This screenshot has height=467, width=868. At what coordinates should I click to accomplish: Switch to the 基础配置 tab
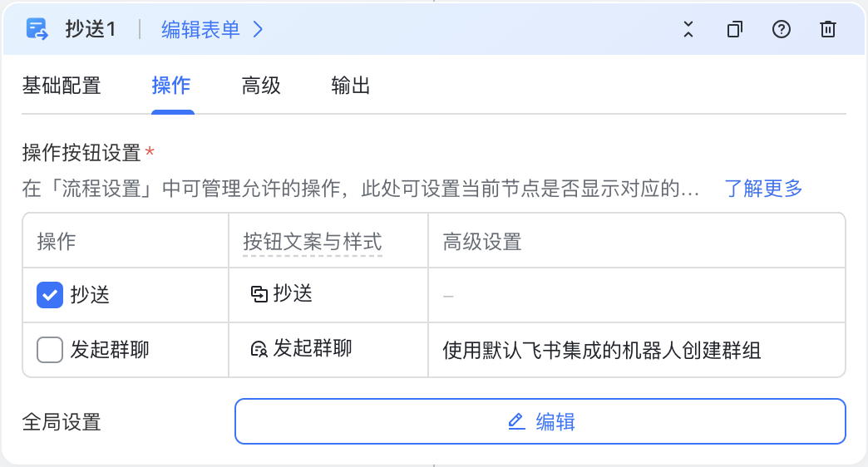(62, 86)
